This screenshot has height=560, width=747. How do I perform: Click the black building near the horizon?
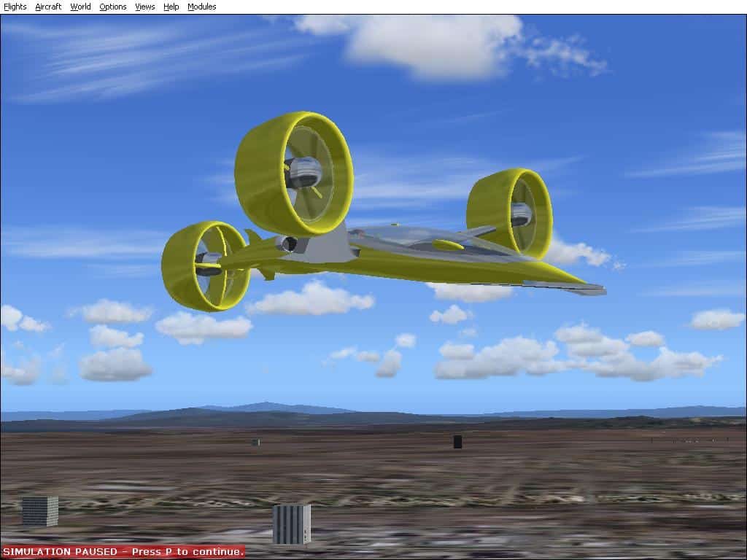coord(457,441)
